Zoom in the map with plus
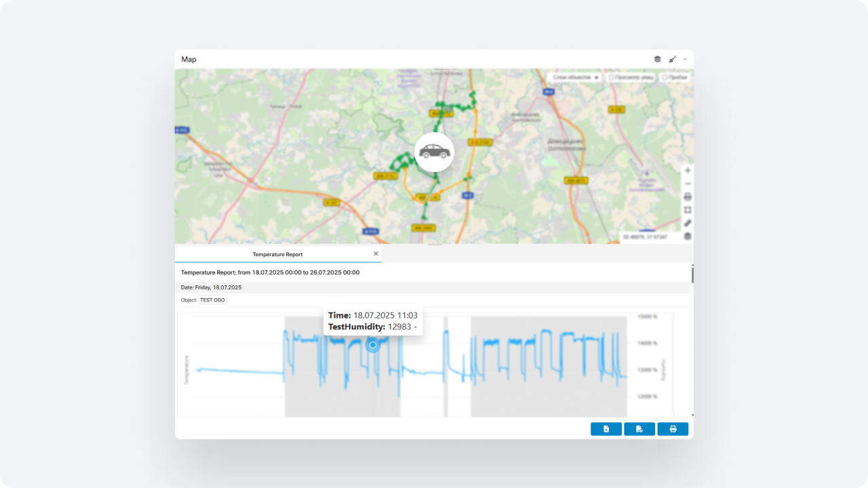 coord(688,171)
